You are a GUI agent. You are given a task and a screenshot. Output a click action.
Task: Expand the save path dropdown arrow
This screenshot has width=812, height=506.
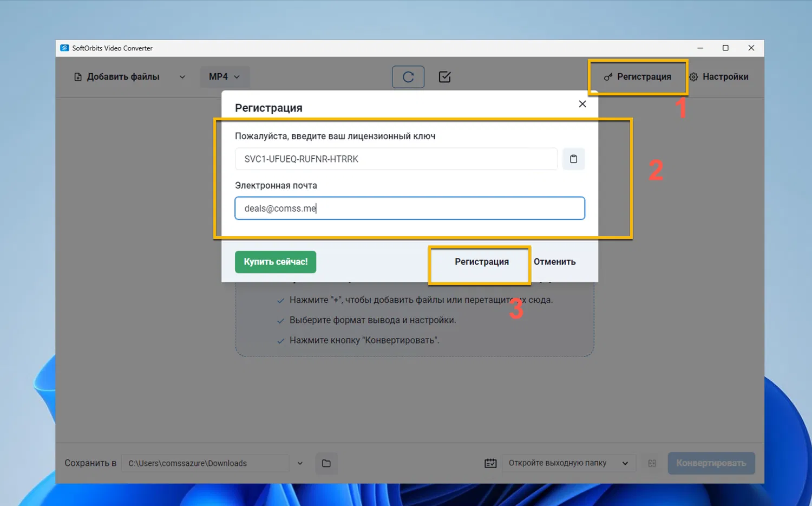299,463
